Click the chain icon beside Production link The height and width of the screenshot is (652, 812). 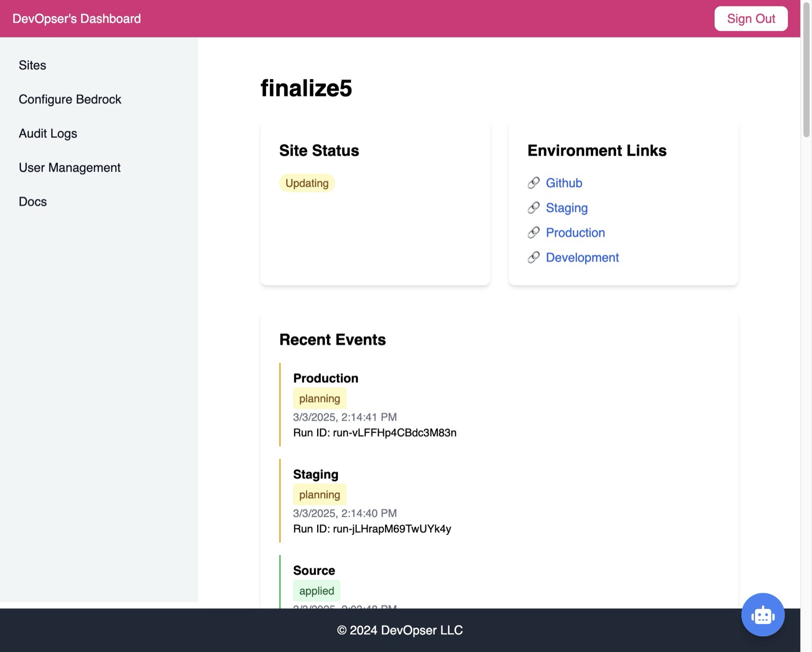(533, 232)
